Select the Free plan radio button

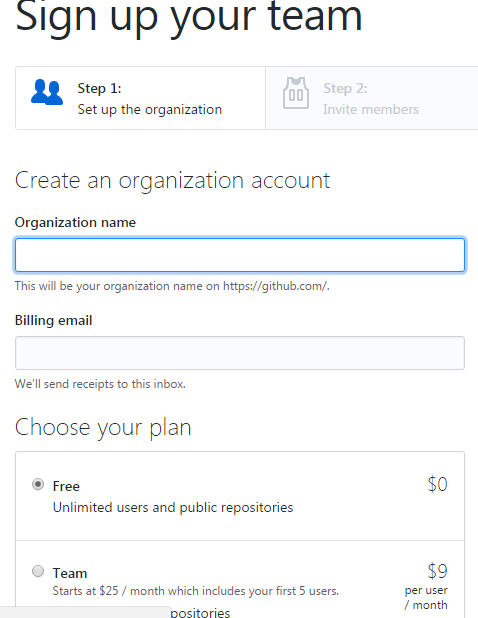pyautogui.click(x=38, y=484)
